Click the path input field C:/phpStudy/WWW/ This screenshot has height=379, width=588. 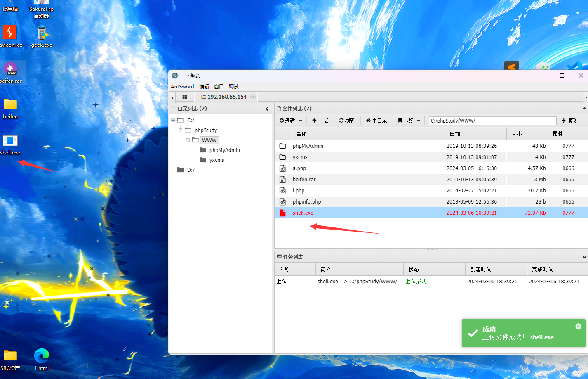pyautogui.click(x=492, y=121)
